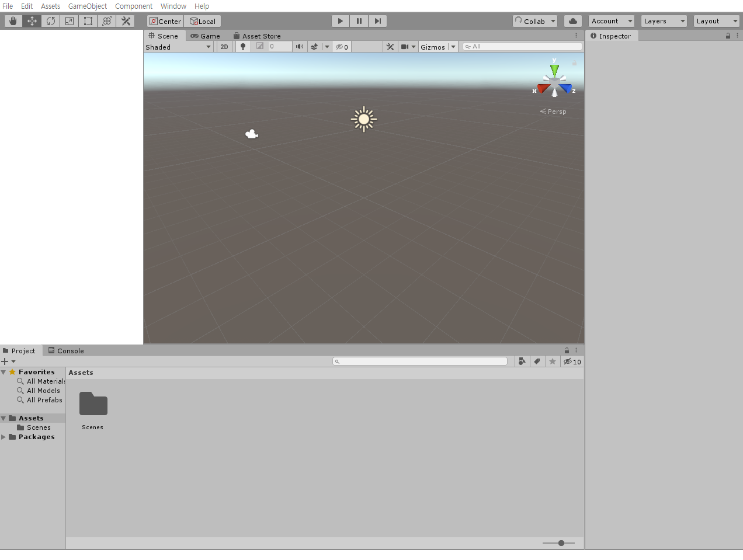Click the red X axis cone

(544, 88)
